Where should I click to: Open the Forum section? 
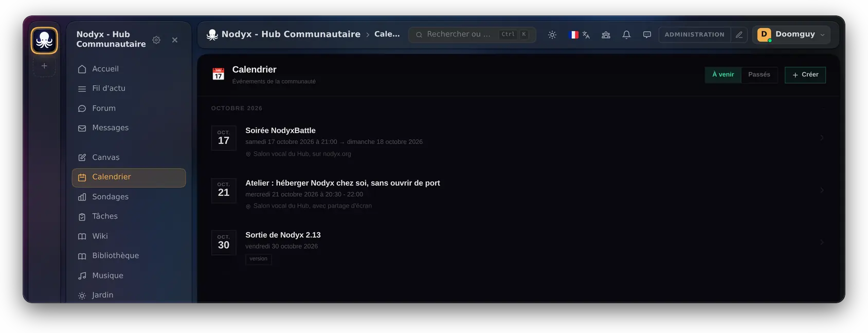129,108
